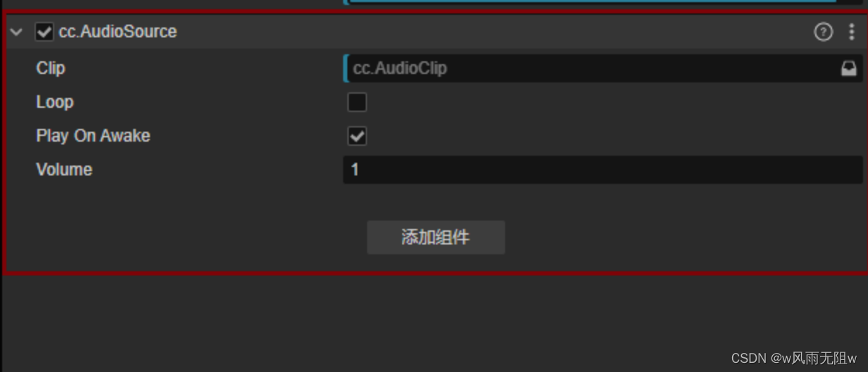The height and width of the screenshot is (372, 868).
Task: Collapse the cc.AudioSource component section
Action: 17,32
